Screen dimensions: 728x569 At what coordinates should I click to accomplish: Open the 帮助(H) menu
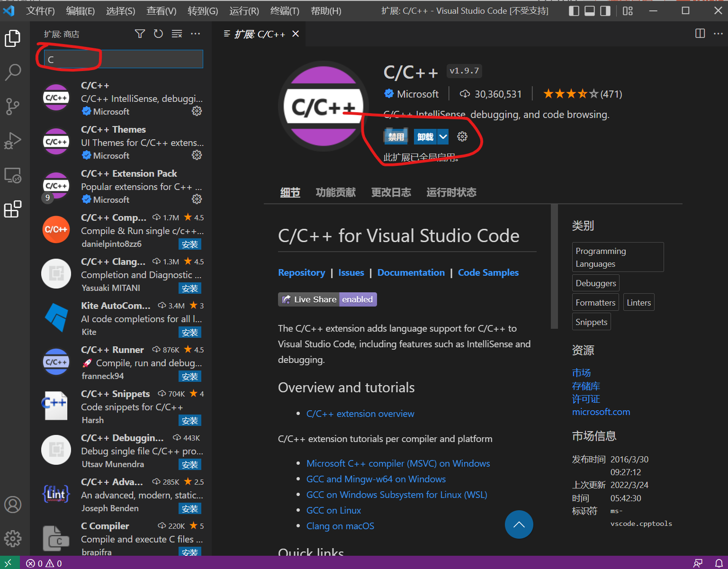(x=326, y=11)
